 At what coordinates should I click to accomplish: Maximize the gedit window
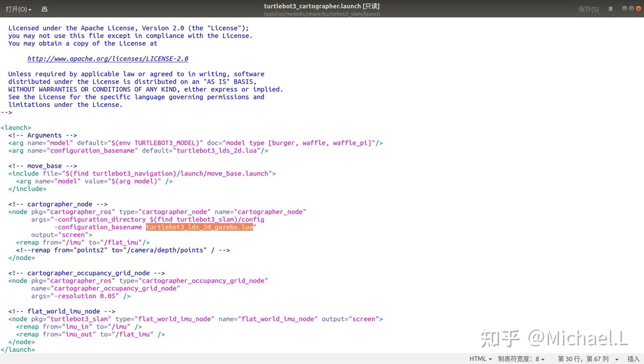[631, 9]
